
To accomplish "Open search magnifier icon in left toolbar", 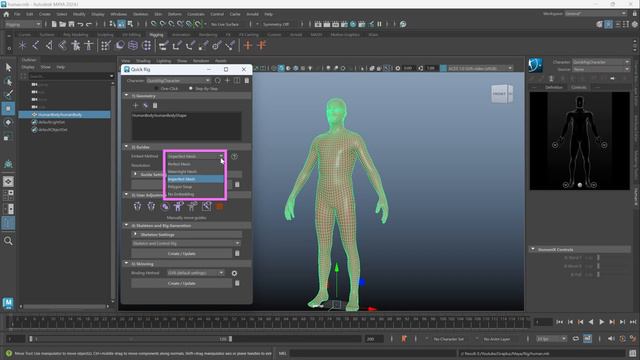I will pyautogui.click(x=8, y=241).
